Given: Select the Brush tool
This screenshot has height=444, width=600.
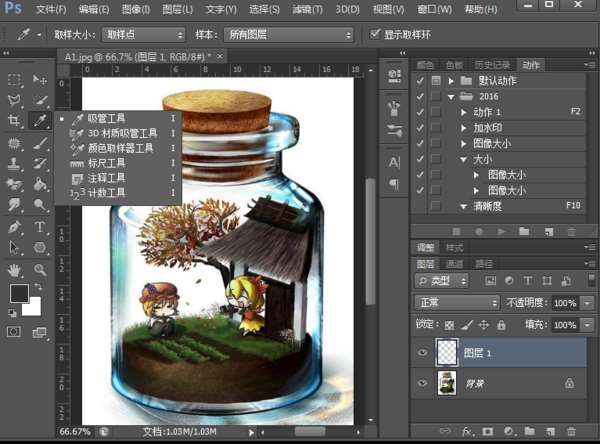Looking at the screenshot, I should point(40,144).
